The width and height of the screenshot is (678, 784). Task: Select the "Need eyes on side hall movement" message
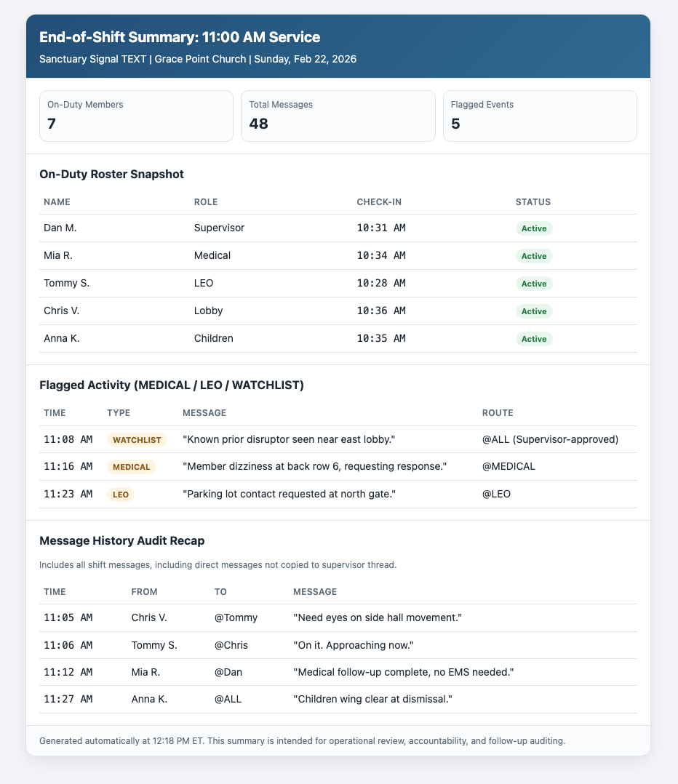[378, 617]
